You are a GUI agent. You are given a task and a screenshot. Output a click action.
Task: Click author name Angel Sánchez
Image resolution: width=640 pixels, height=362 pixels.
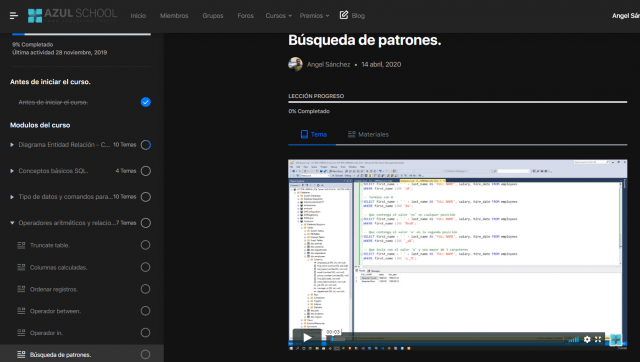coord(328,64)
